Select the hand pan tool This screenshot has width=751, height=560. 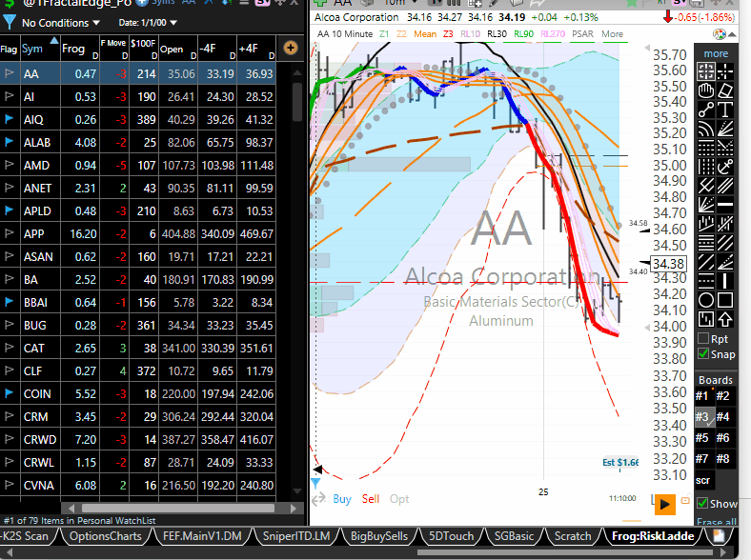pos(705,90)
